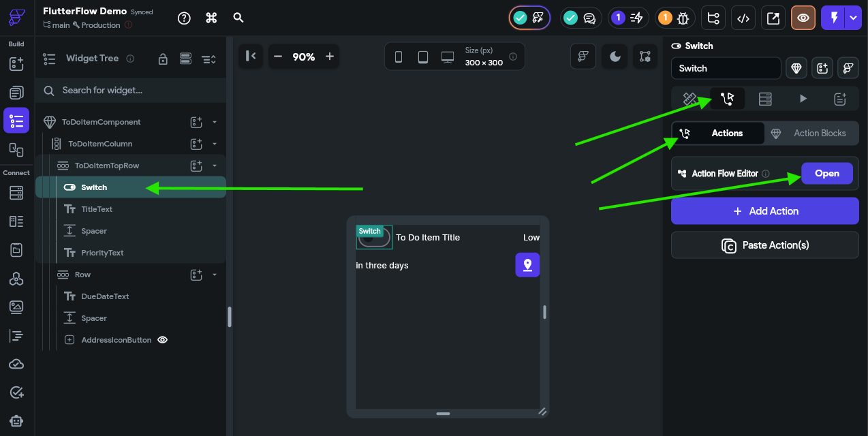
Task: Toggle dark mode moon icon on canvas
Action: pos(615,57)
